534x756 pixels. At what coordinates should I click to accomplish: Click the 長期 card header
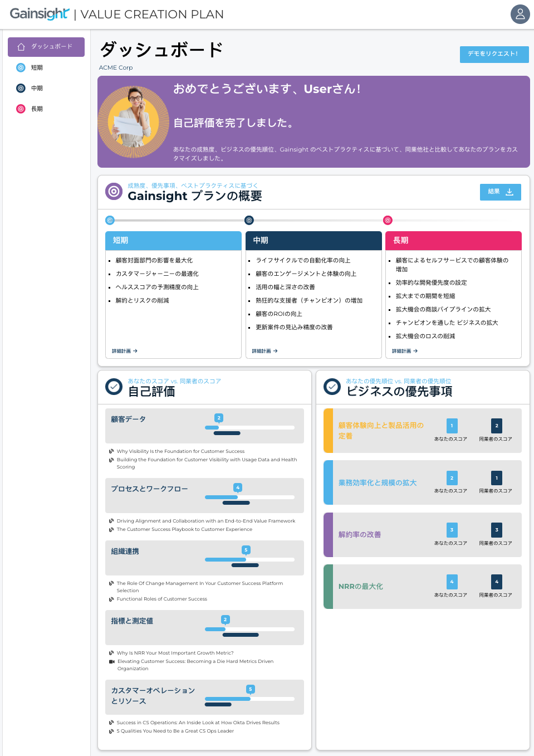(453, 241)
